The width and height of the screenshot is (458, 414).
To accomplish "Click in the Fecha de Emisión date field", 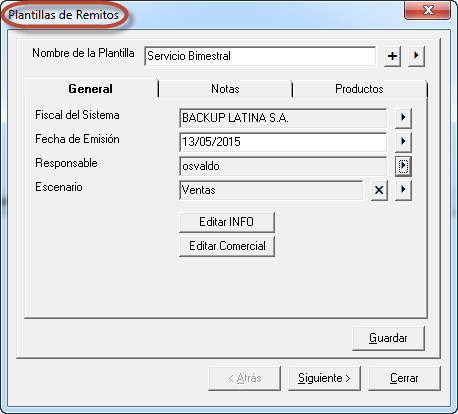I will click(x=283, y=142).
